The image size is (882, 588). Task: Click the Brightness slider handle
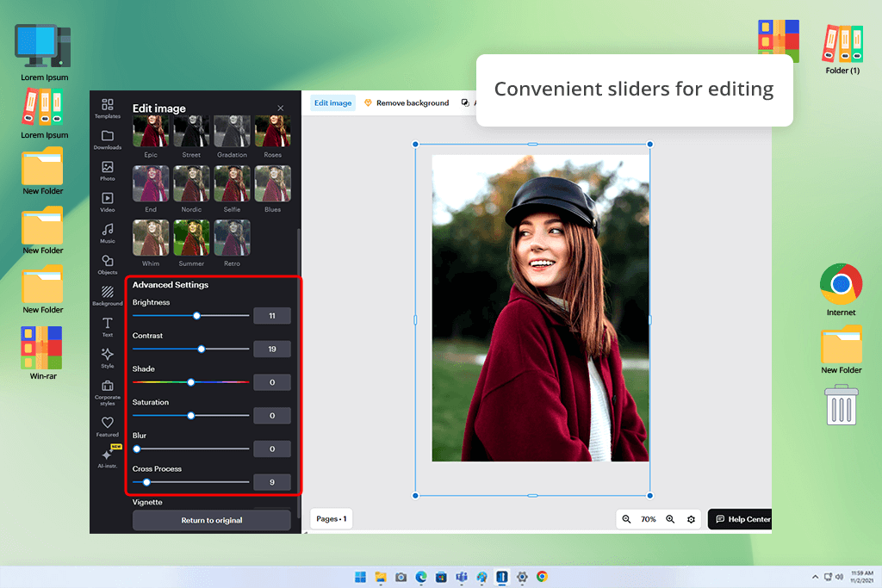(196, 316)
